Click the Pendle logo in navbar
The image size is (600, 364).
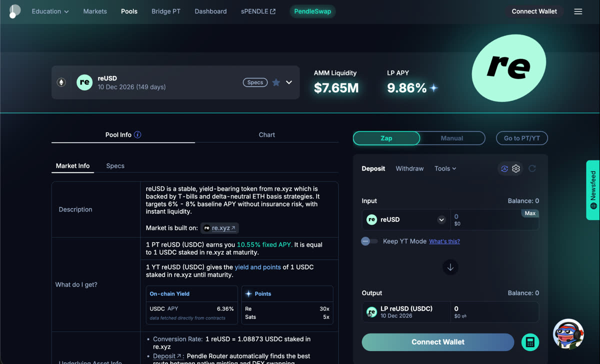coord(14,11)
